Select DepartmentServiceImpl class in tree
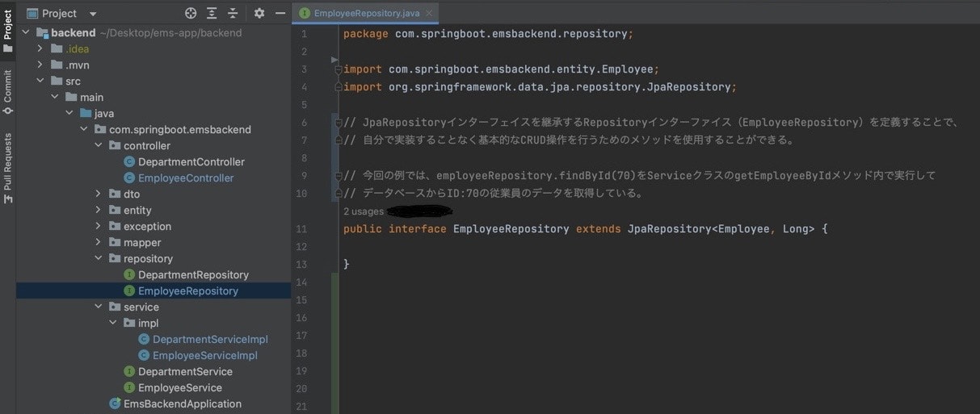 [x=210, y=339]
